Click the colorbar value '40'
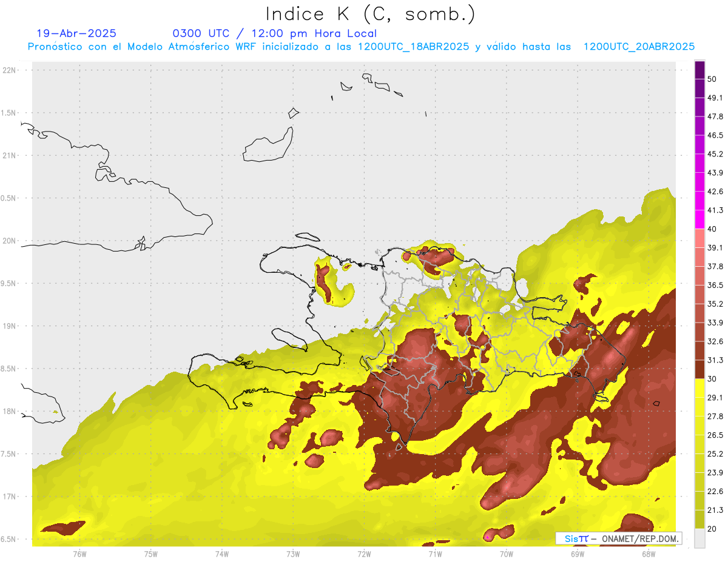Screen dimensions: 728x562 pos(712,229)
